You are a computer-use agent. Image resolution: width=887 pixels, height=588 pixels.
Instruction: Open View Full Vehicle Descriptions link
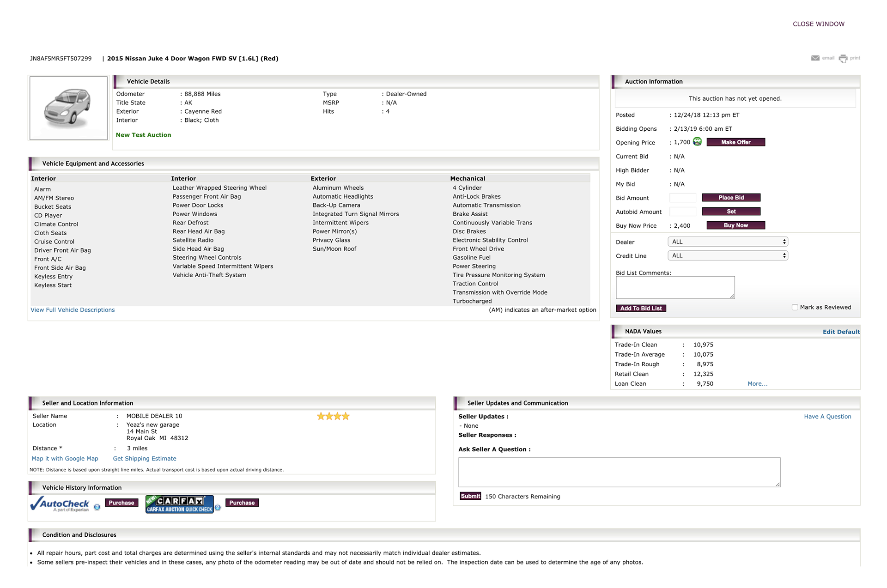(73, 310)
